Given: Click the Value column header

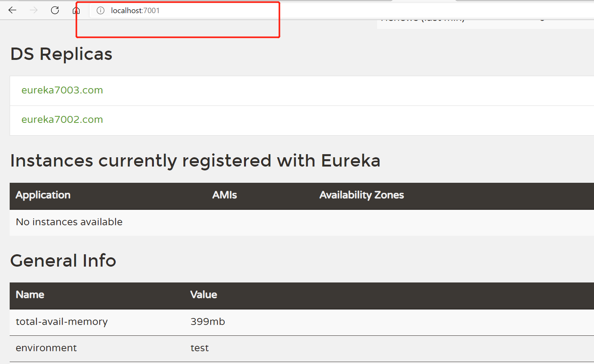Looking at the screenshot, I should pos(204,295).
